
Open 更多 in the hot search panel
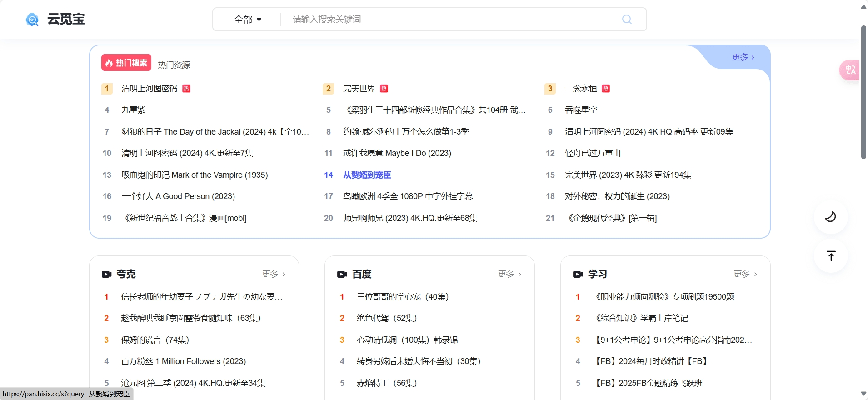pyautogui.click(x=743, y=57)
